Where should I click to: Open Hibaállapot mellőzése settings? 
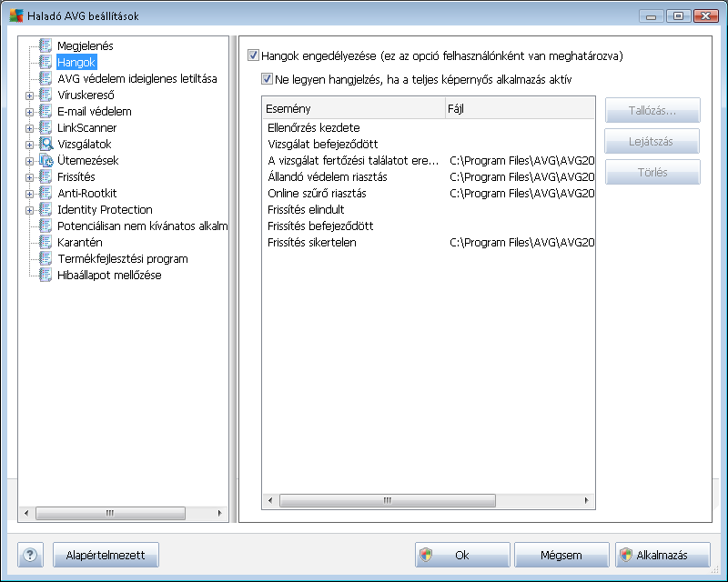point(109,275)
